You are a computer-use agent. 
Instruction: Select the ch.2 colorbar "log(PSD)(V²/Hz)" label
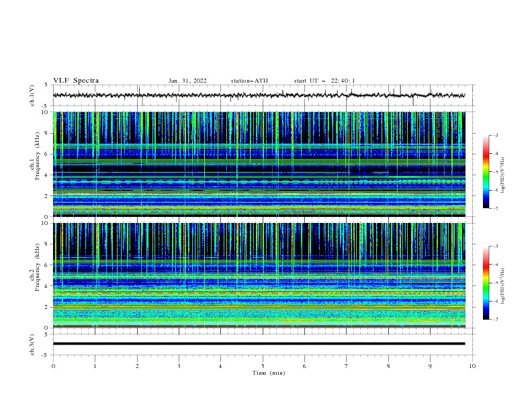pos(503,286)
